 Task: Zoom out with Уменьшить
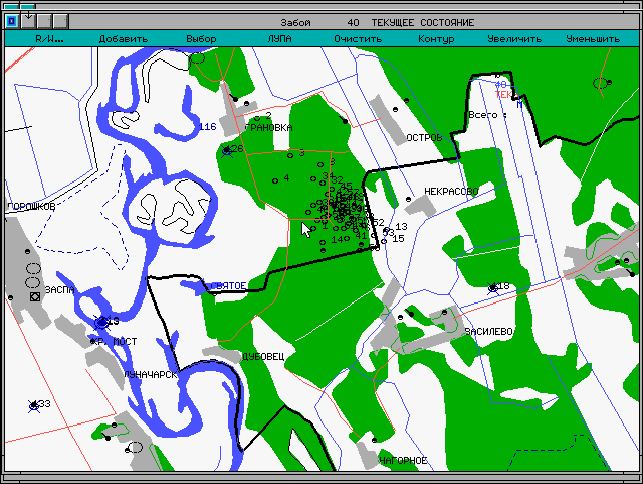tap(592, 39)
